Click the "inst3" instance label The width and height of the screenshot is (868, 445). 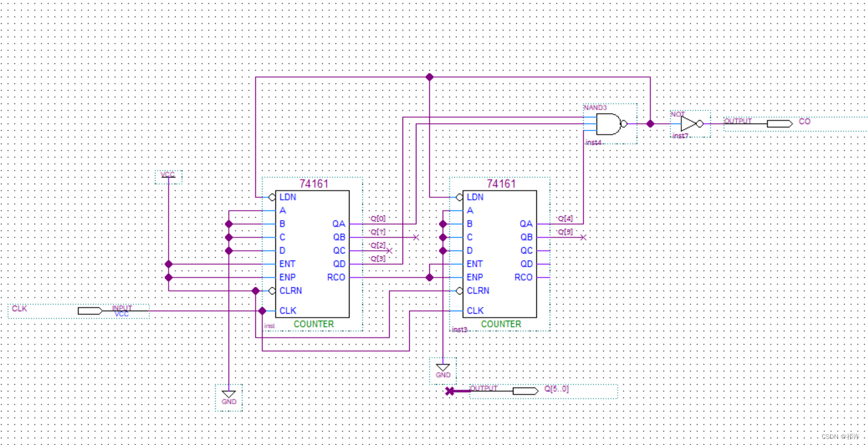click(459, 330)
